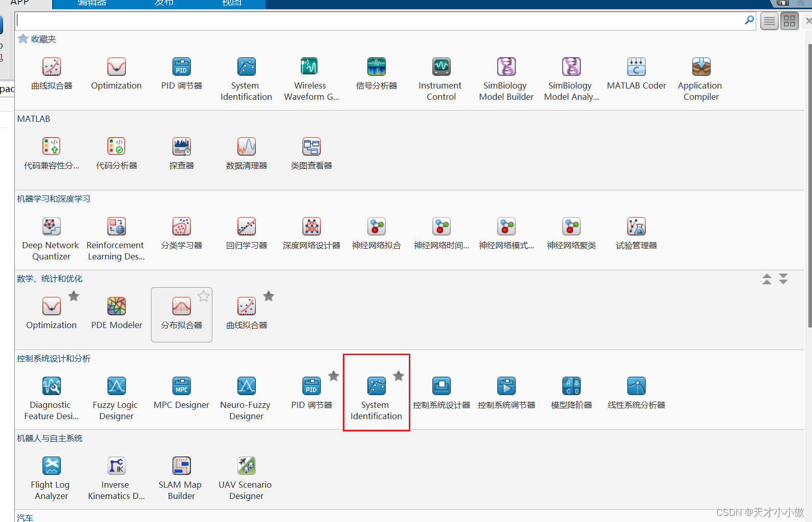Expand category with down arrows
The image size is (812, 522).
click(783, 279)
